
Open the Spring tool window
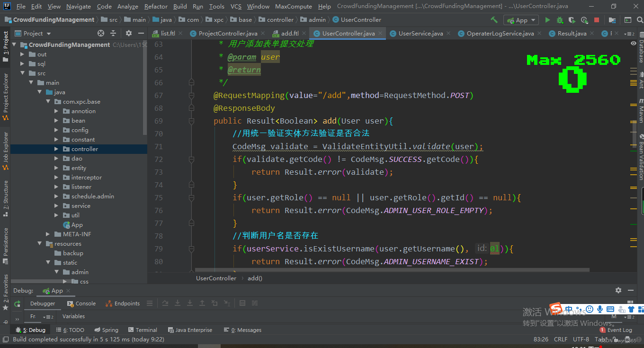click(x=106, y=330)
